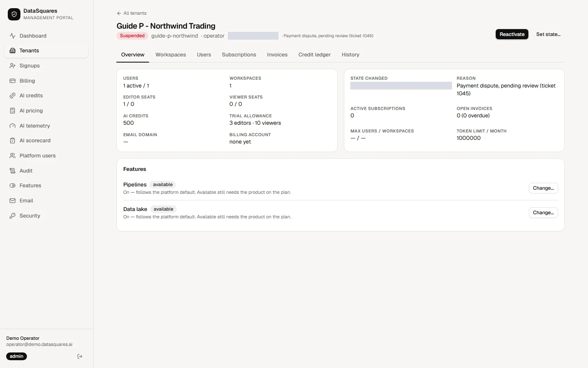Click the 'none yet' billing account value
Screen dimensions: 588x368
point(240,142)
